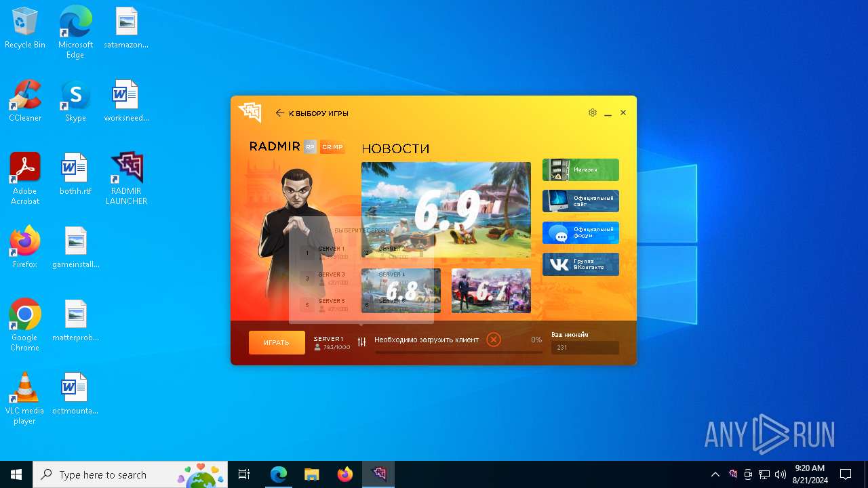The image size is (868, 488).
Task: Select SERVER 1 in the server popup
Action: click(x=325, y=253)
